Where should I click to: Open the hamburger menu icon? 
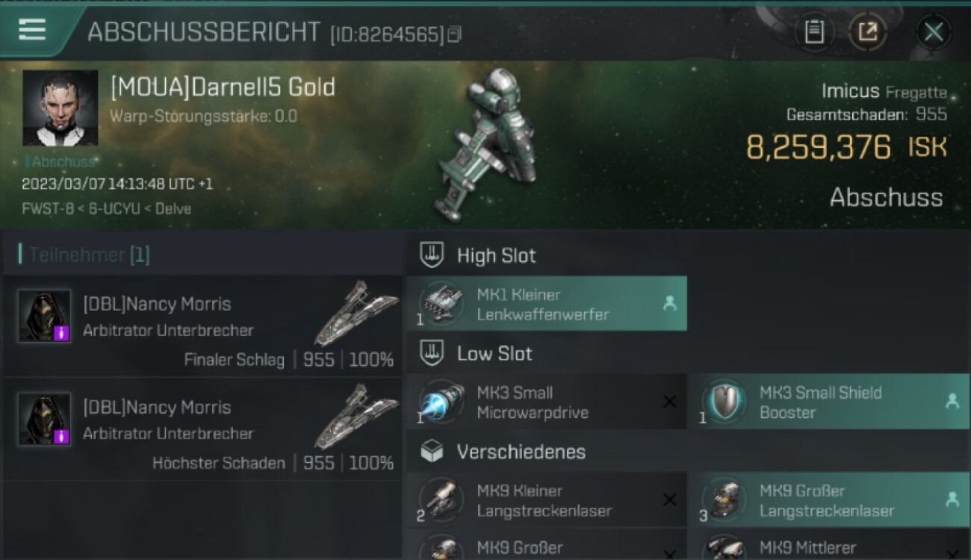tap(32, 30)
